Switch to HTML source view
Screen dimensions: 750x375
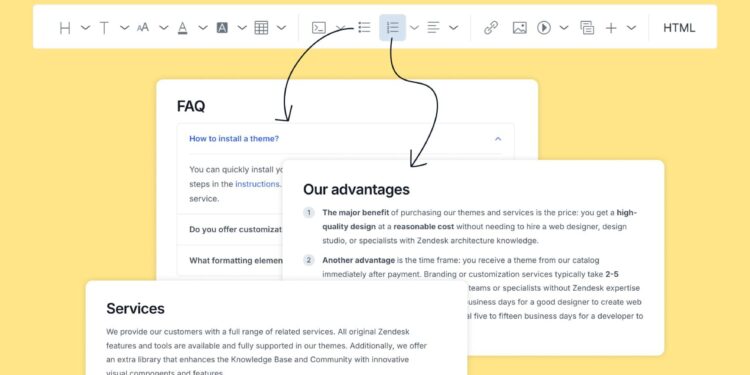tap(679, 28)
